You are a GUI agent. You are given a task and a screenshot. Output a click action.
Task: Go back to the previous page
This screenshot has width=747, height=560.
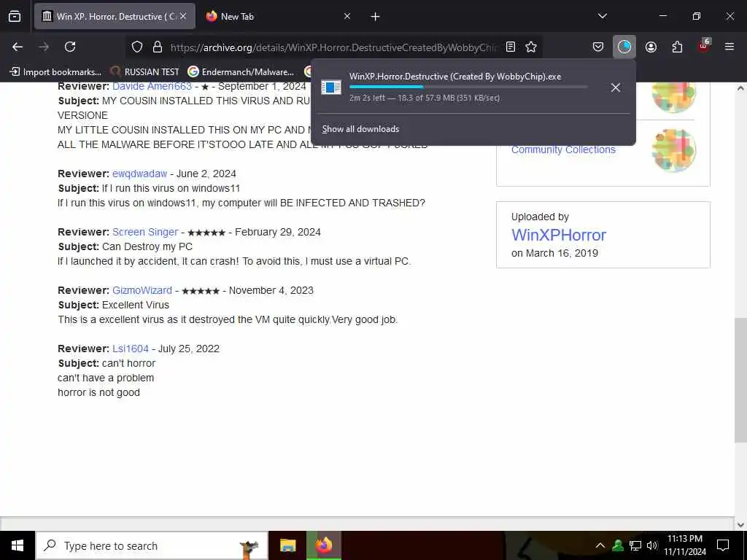pyautogui.click(x=18, y=47)
